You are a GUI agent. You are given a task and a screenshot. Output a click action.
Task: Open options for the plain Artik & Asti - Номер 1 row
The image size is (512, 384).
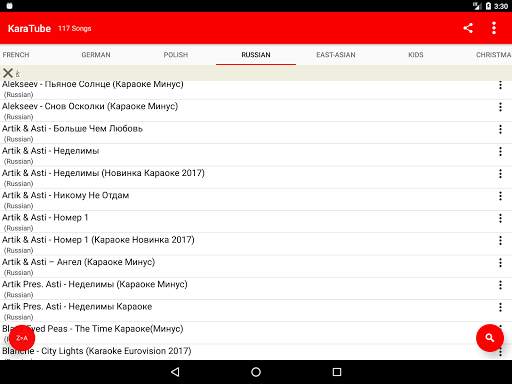(x=500, y=218)
